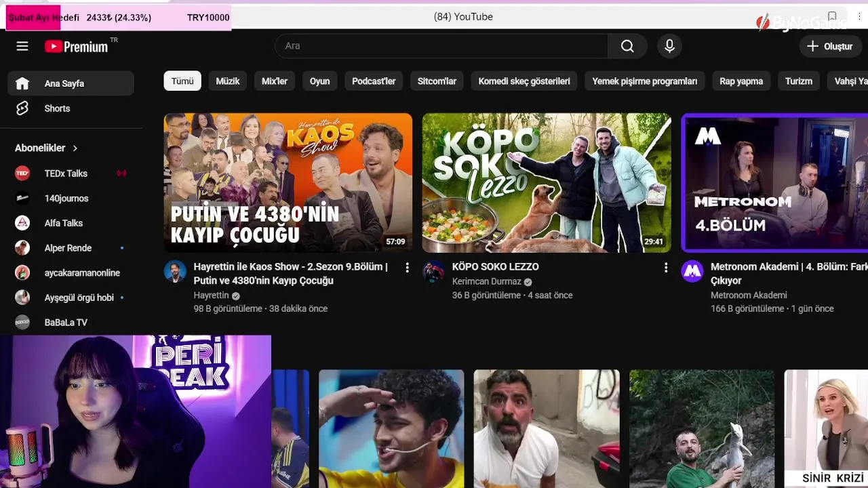
Task: Click Alper Rende channel avatar
Action: [x=22, y=248]
